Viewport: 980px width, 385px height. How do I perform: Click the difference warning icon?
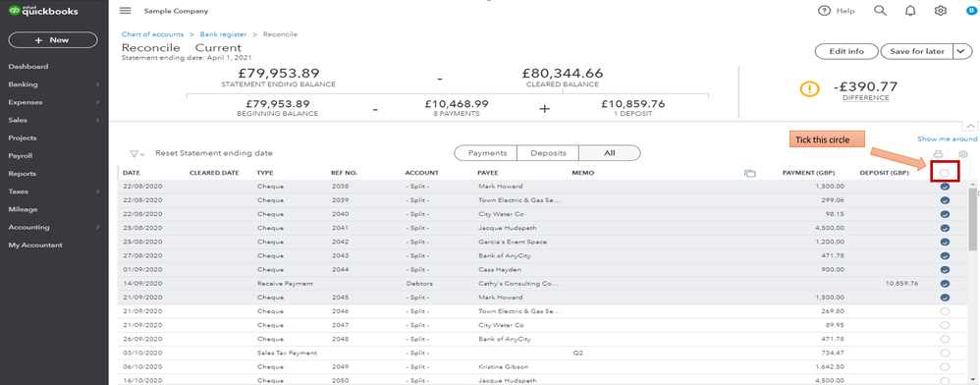(809, 88)
